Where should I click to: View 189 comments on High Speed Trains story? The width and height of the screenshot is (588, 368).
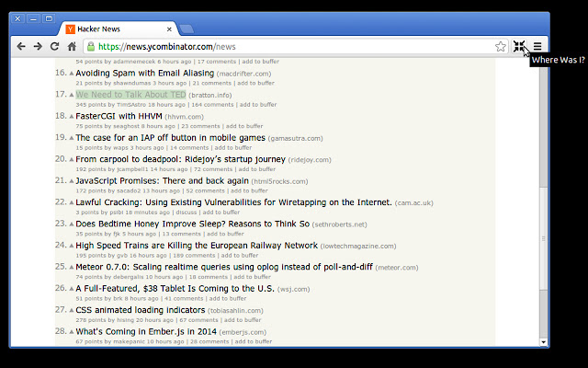194,256
